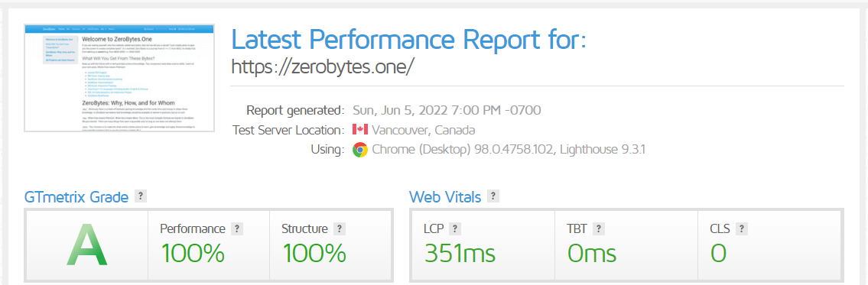
Task: Click the 100% Performance score
Action: [x=193, y=254]
